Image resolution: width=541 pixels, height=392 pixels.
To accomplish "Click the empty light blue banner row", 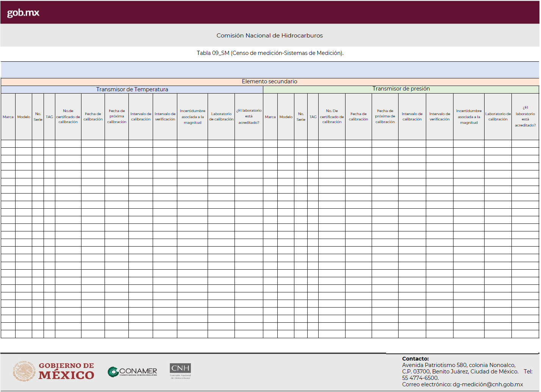I will pos(270,70).
